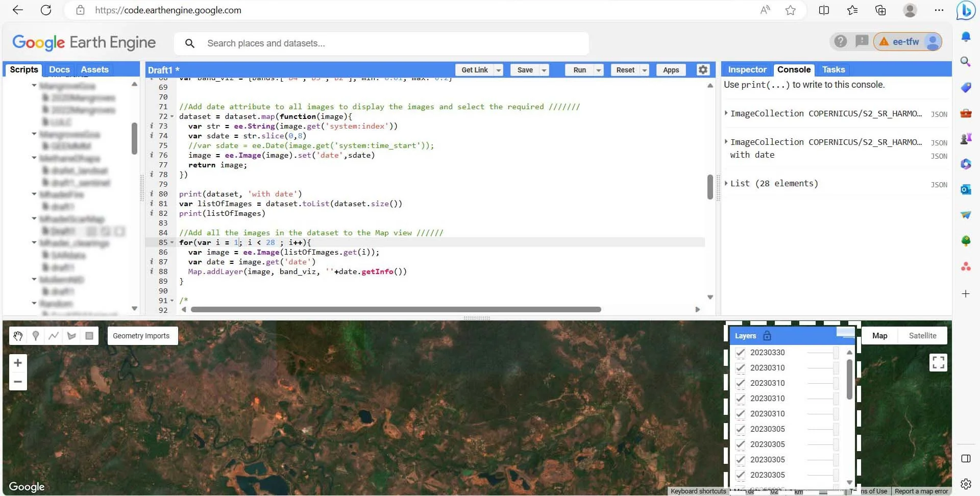Click the search places and datasets field
Screen dimensions: 980x496
click(x=357, y=43)
